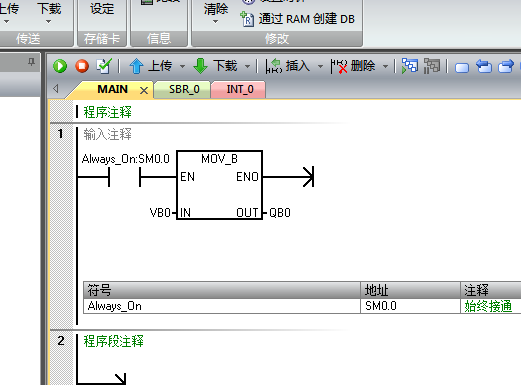Close the MAIN tab
The image size is (521, 385).
pos(144,90)
